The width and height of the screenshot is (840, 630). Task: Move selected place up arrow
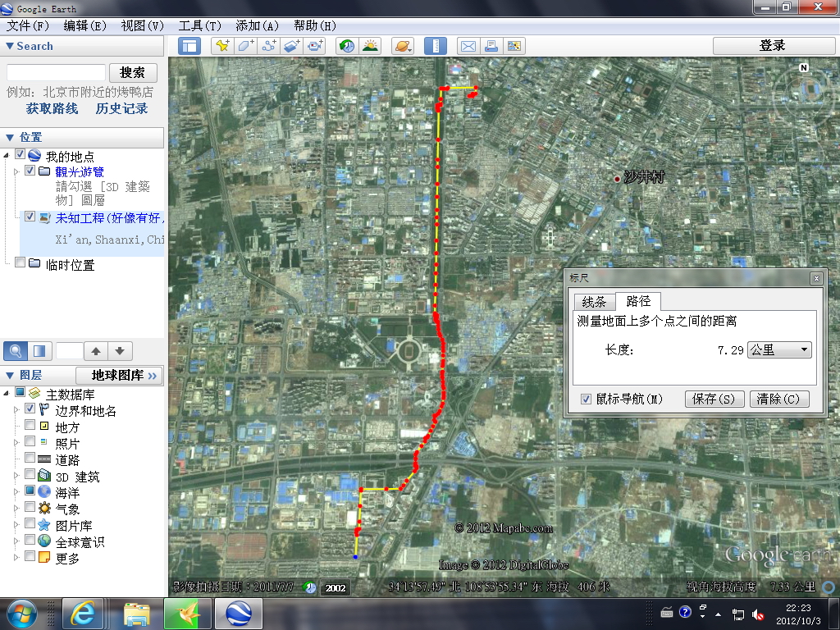[x=96, y=351]
